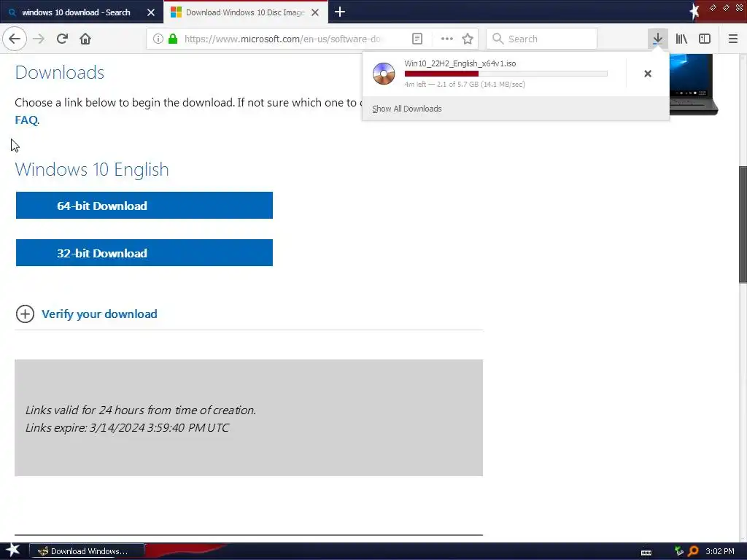Click the disc icon of downloading iso
This screenshot has width=747, height=560.
[x=384, y=74]
